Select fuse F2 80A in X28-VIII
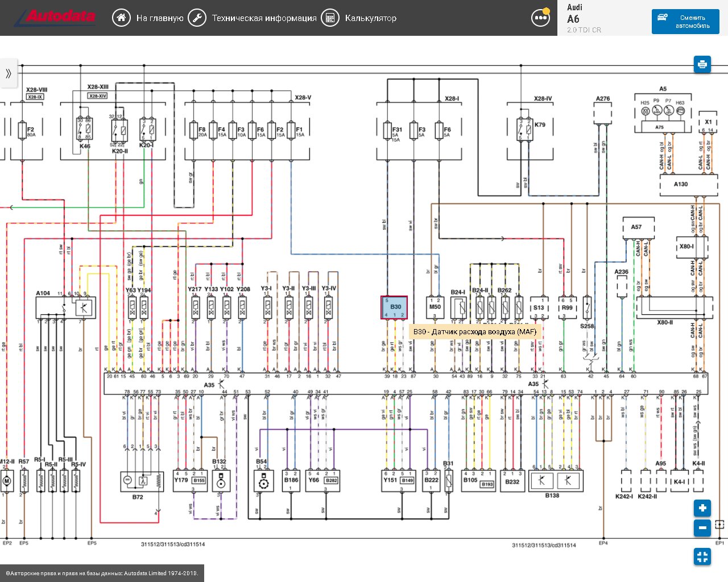728x582 pixels. pyautogui.click(x=23, y=130)
